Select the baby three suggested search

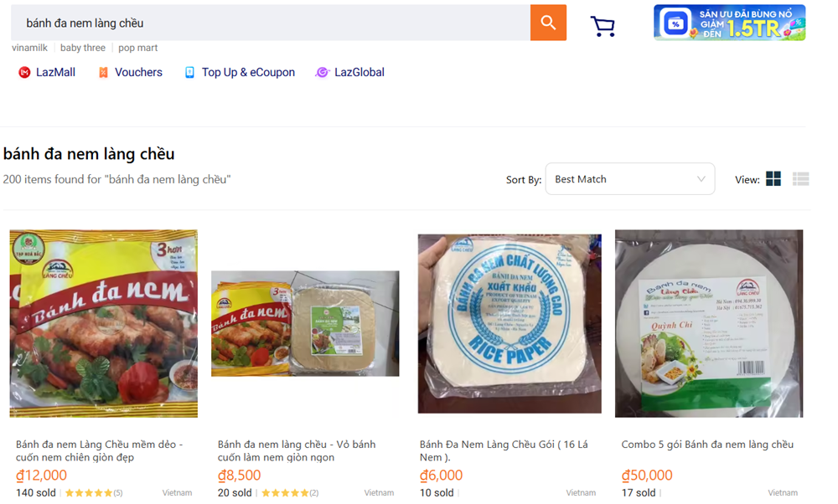point(83,49)
